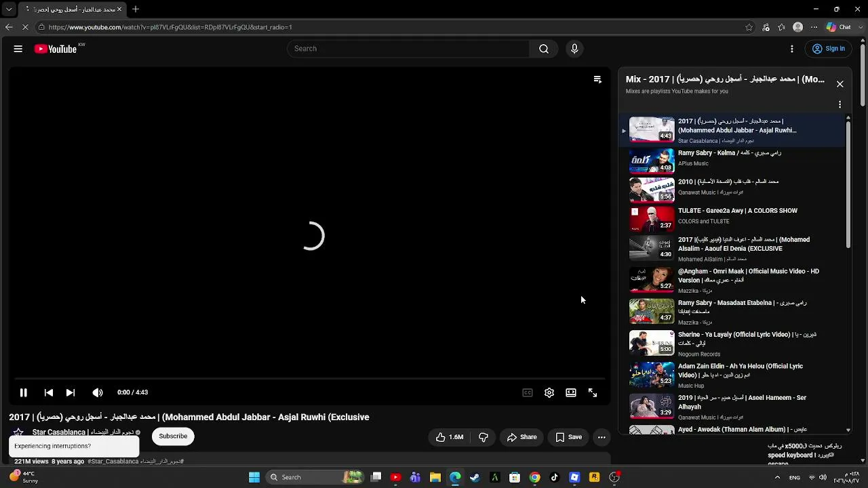Click the 'Experiencing interruptions?' notice
The height and width of the screenshot is (488, 868).
74,446
